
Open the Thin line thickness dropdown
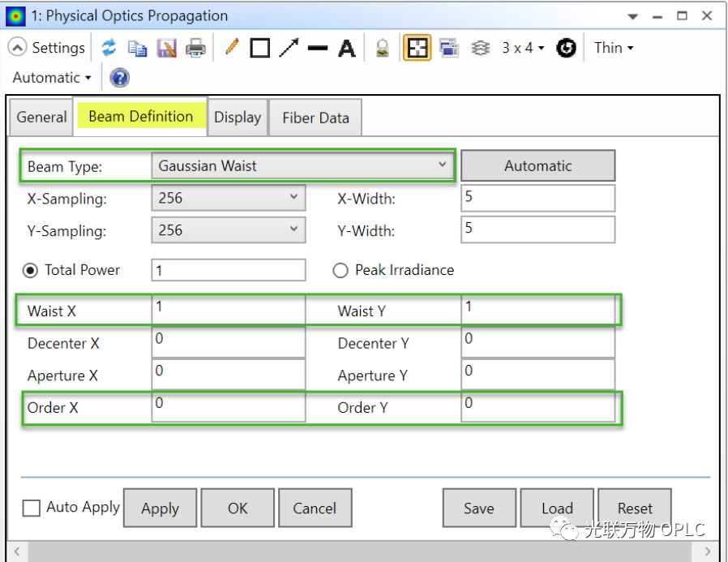click(x=614, y=48)
